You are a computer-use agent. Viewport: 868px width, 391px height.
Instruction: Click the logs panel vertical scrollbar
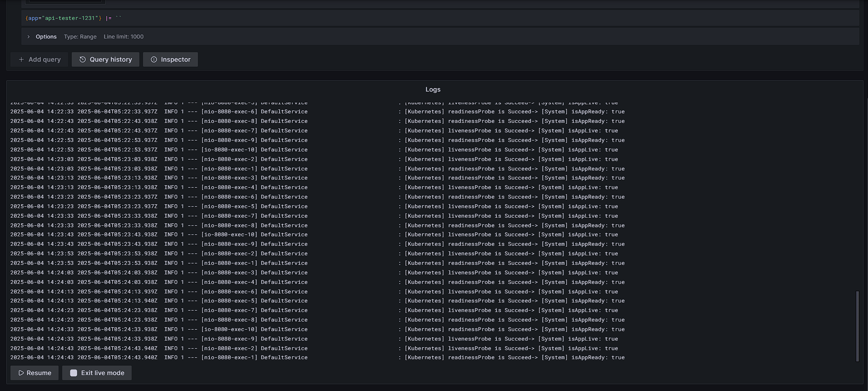coord(857,326)
